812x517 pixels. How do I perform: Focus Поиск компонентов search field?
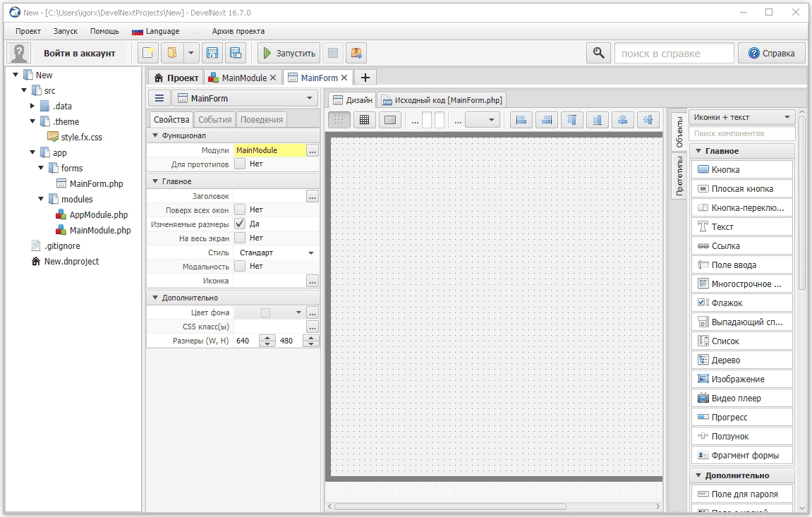pos(741,133)
